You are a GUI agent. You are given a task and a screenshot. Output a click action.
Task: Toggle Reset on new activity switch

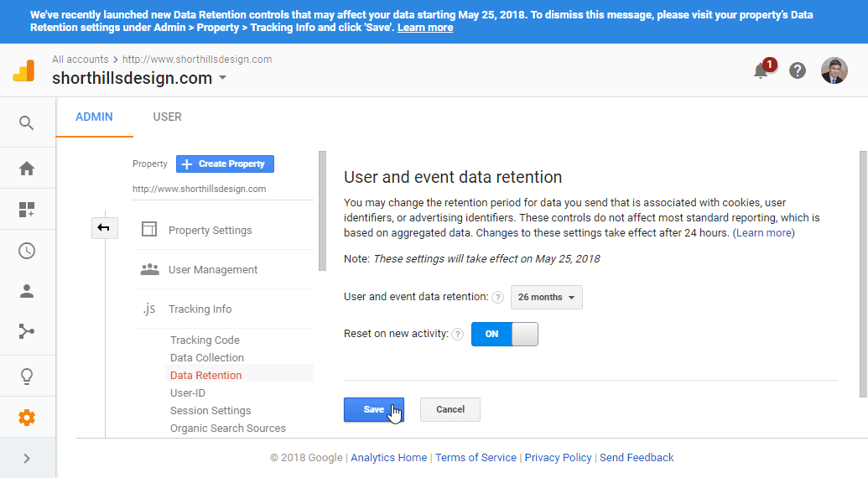coord(504,334)
